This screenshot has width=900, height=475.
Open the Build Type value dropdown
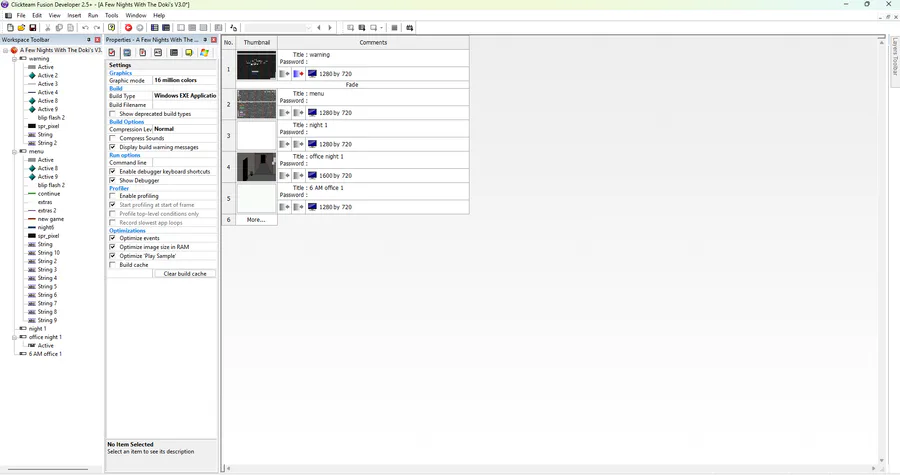(184, 96)
